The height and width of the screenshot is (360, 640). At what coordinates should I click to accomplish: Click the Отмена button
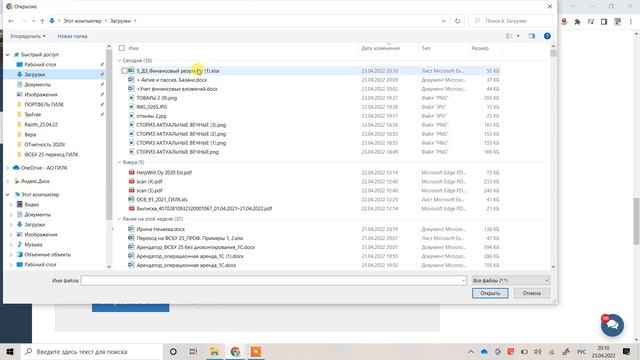tap(531, 293)
